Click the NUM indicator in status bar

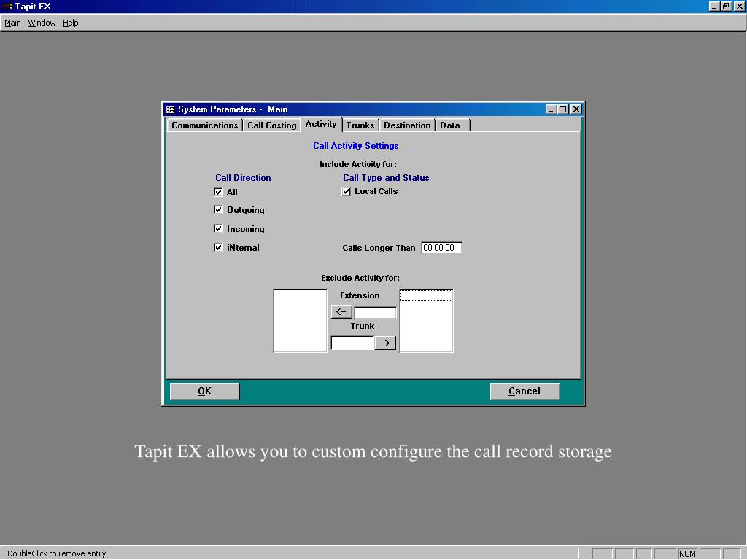coord(687,554)
